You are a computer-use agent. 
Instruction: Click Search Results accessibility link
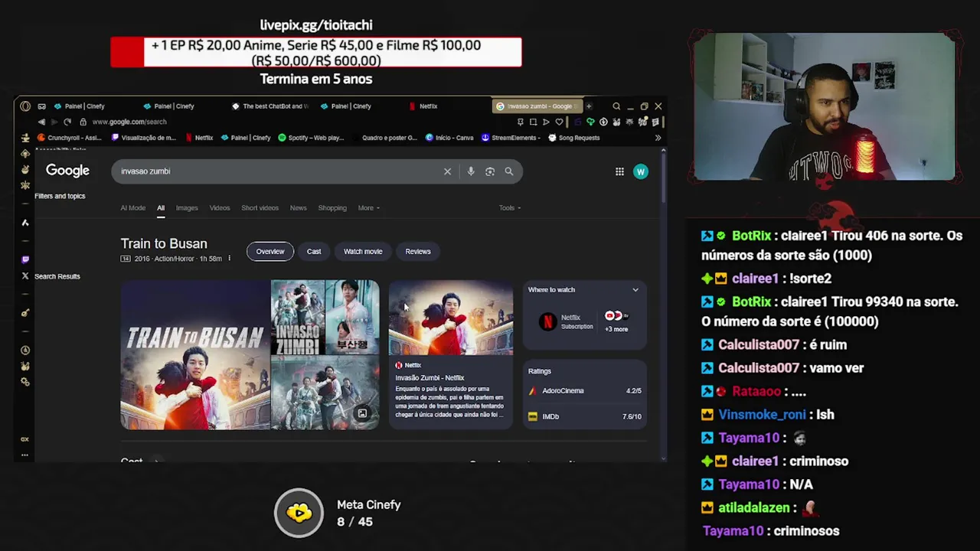pyautogui.click(x=57, y=276)
